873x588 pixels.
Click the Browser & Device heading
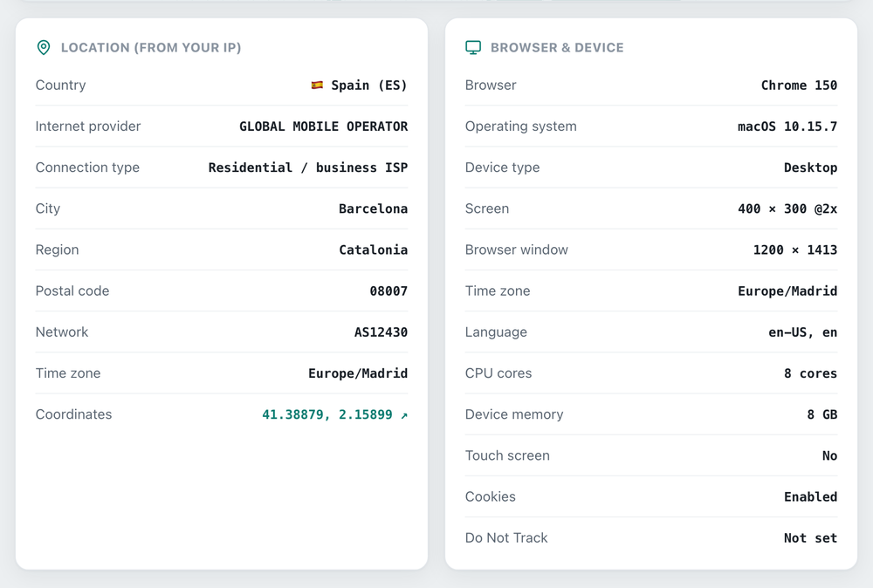557,48
